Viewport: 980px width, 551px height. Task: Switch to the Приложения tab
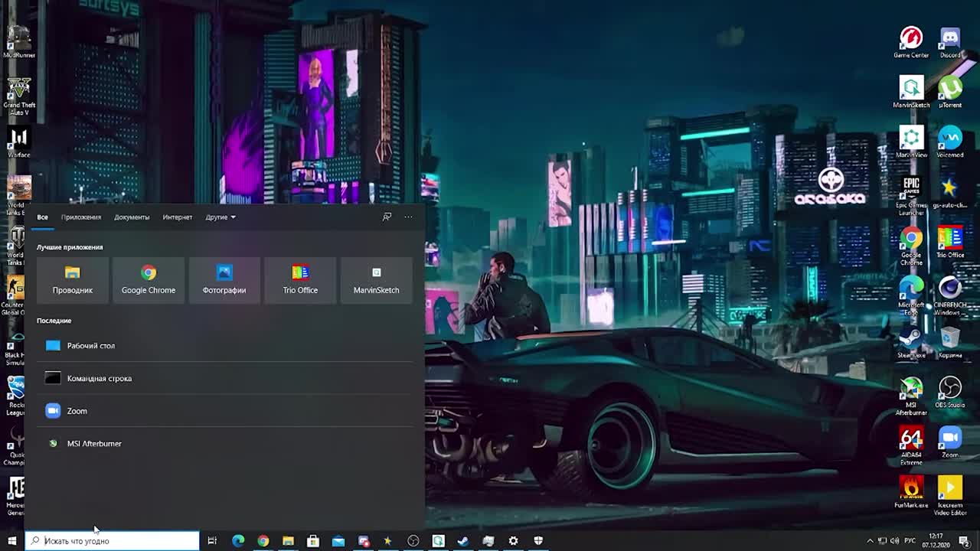[x=81, y=217]
